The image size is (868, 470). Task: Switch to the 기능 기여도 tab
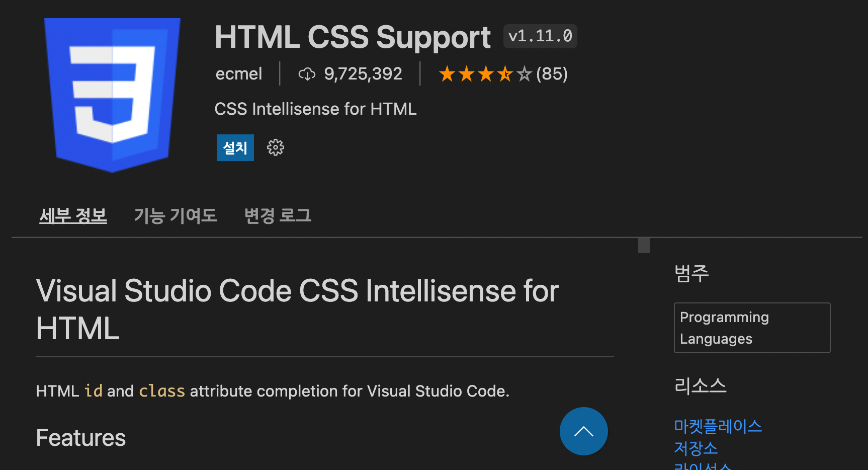tap(176, 215)
